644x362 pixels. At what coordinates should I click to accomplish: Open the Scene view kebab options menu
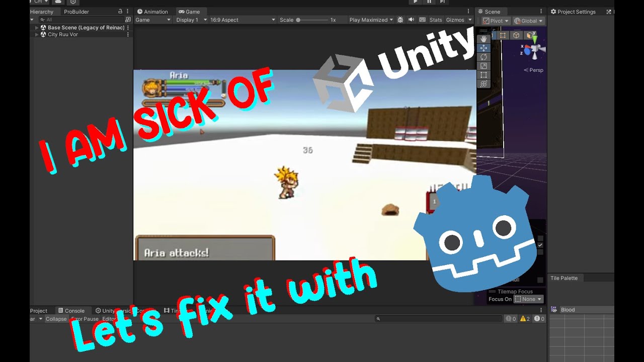(541, 12)
